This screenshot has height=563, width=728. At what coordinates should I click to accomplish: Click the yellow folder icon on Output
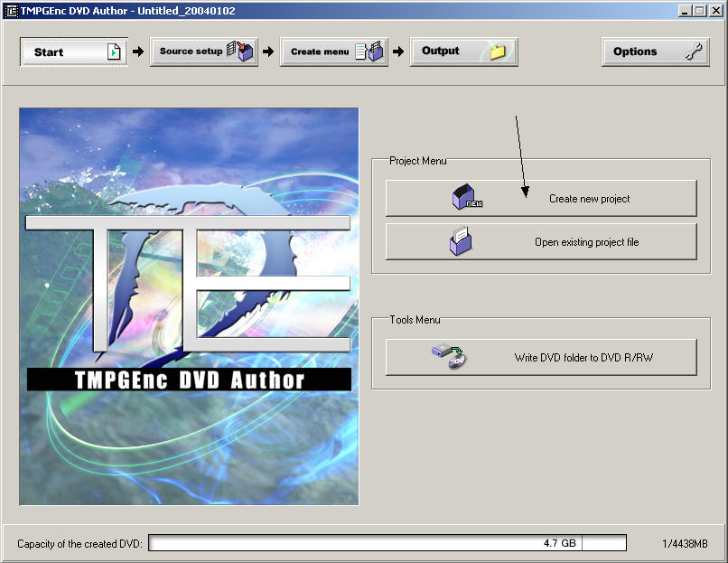coord(499,52)
